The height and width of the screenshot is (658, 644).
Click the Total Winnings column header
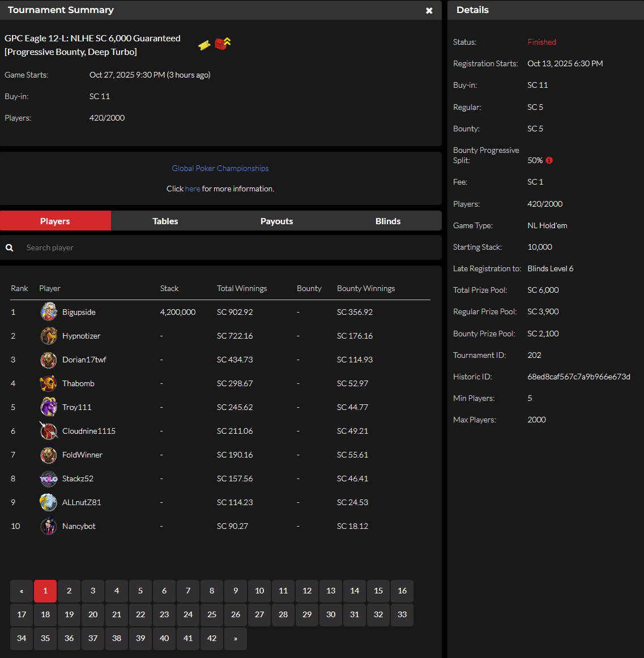point(242,288)
